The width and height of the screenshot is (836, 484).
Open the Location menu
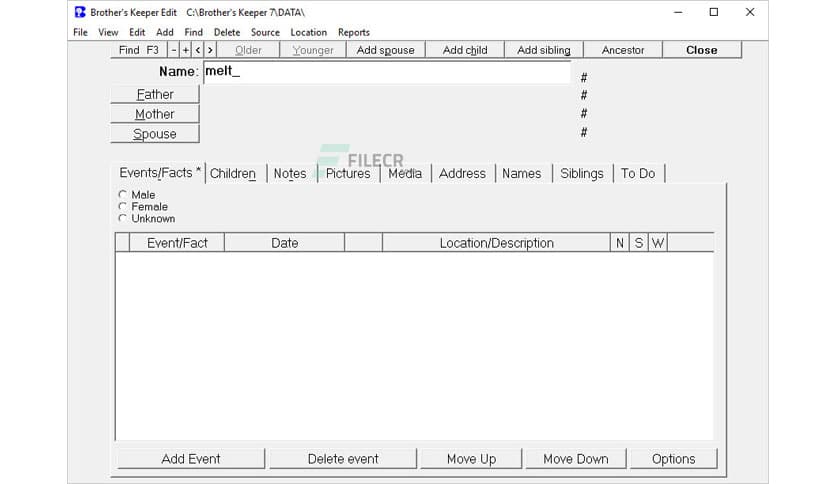pyautogui.click(x=309, y=32)
